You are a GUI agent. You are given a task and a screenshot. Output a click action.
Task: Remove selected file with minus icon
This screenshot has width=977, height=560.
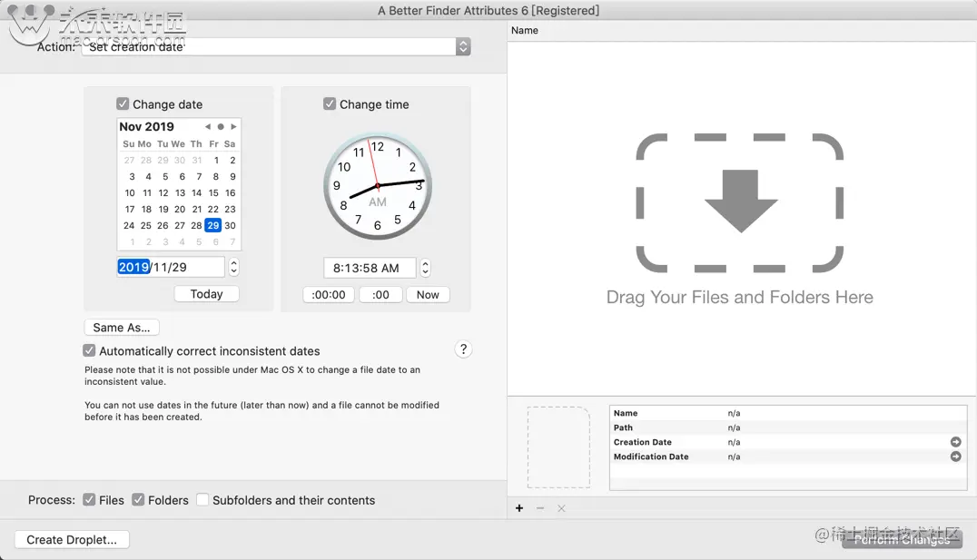pyautogui.click(x=540, y=508)
